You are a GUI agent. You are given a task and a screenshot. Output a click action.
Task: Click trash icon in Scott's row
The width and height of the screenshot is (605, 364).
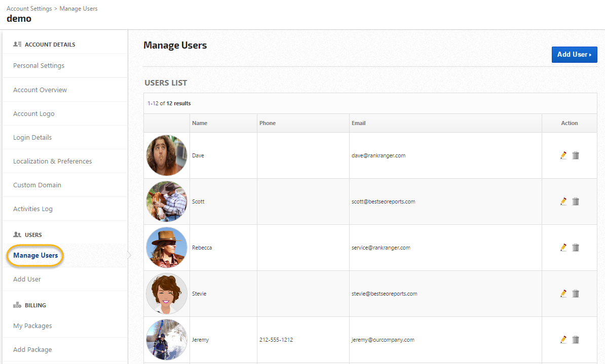pyautogui.click(x=576, y=201)
